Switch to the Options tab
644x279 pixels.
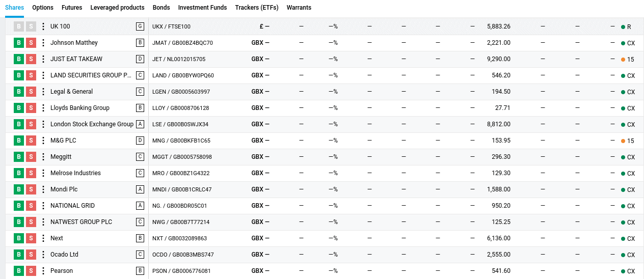click(x=43, y=8)
